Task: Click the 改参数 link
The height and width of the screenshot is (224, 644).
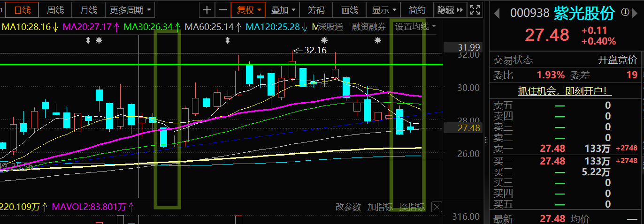Action: (348, 207)
